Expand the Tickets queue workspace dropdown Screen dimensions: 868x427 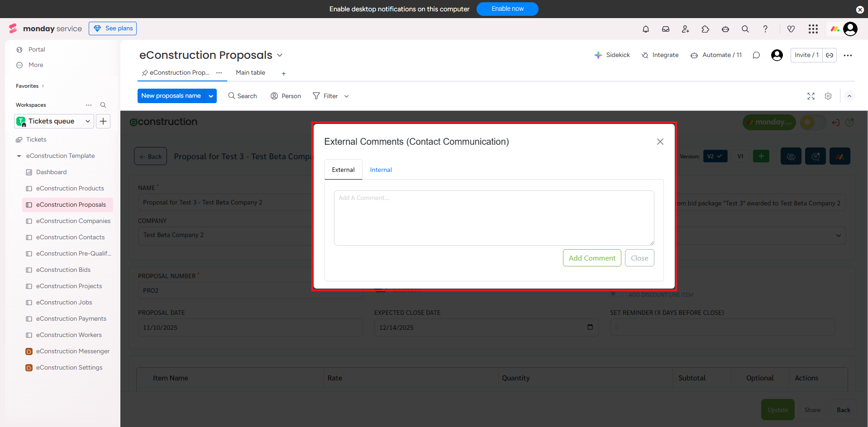click(x=87, y=121)
